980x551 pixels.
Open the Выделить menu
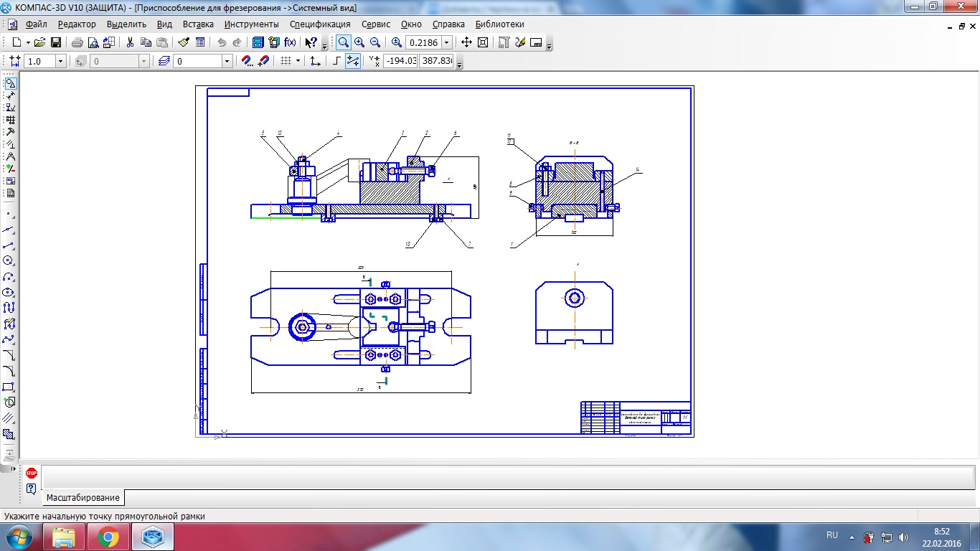click(x=126, y=24)
